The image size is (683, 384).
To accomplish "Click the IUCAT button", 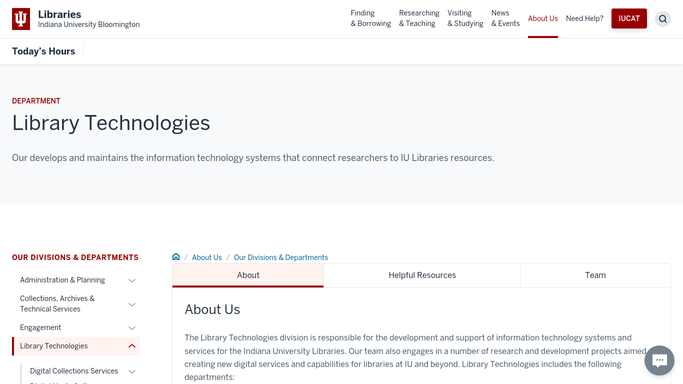I will (x=629, y=18).
